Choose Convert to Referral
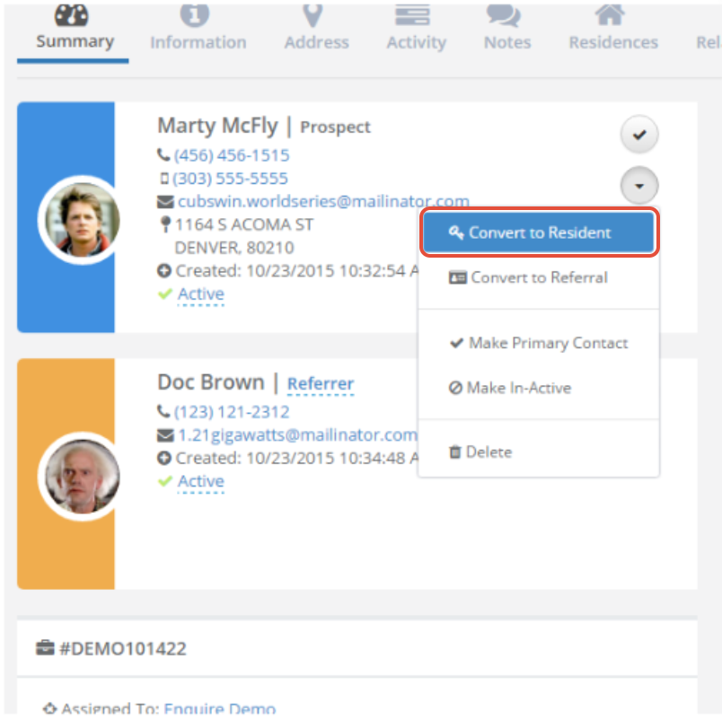Viewport: 722px width, 728px height. pos(539,277)
